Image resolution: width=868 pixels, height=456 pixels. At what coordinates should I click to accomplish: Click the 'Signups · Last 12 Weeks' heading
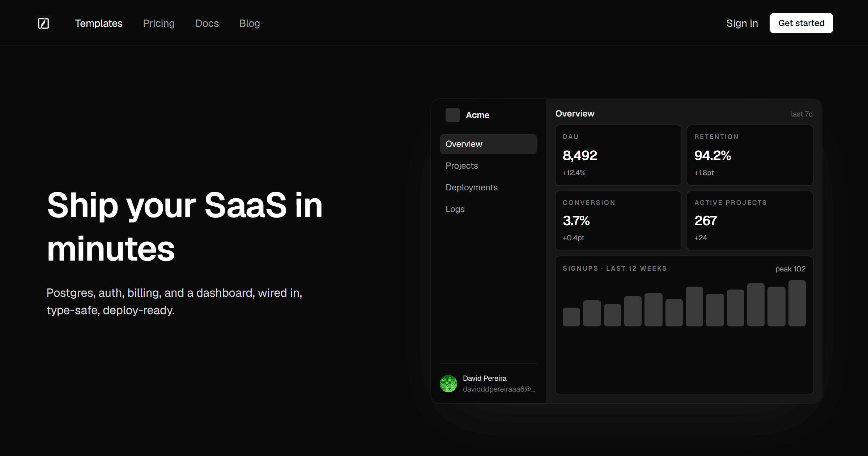pos(614,269)
